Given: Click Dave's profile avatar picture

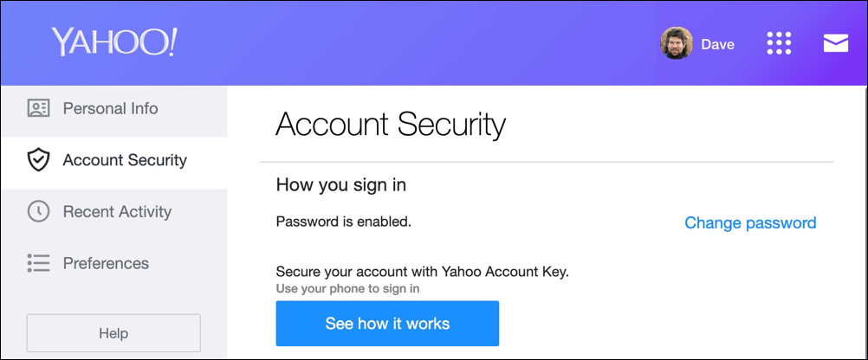Looking at the screenshot, I should 676,43.
